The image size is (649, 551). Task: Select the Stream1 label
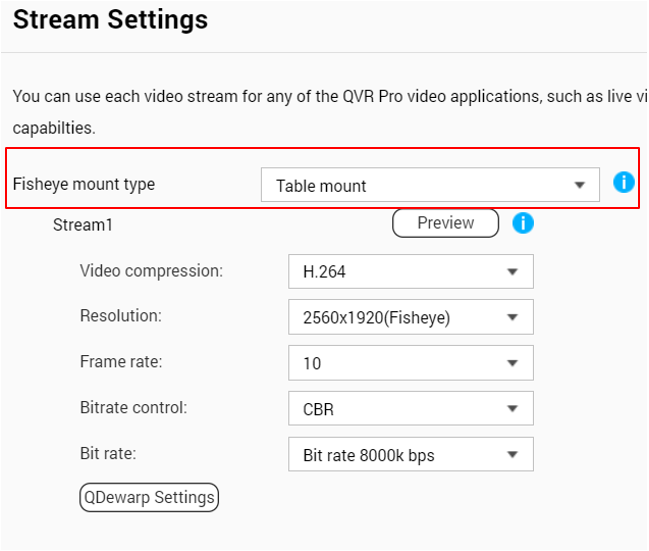point(83,225)
